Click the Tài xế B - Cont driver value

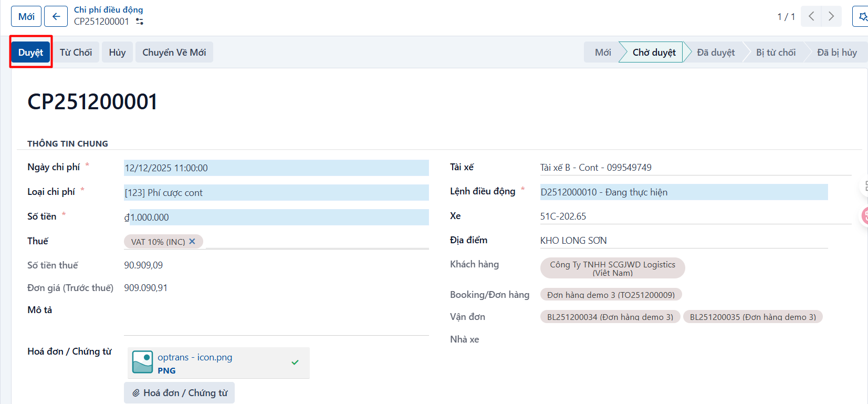tap(595, 167)
